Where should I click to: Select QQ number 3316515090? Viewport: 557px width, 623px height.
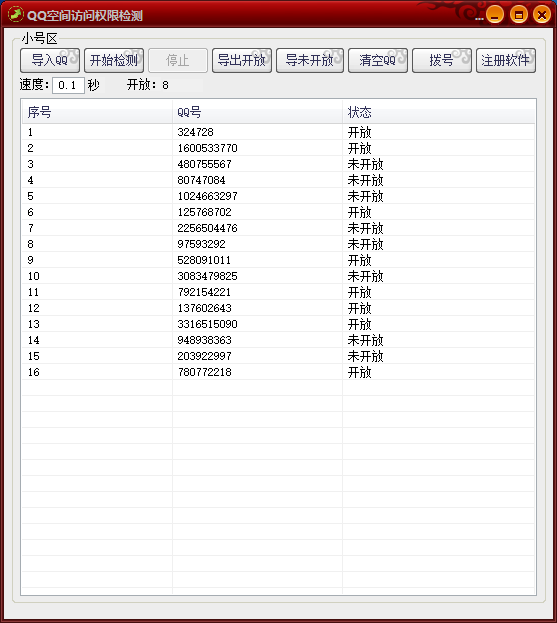207,324
